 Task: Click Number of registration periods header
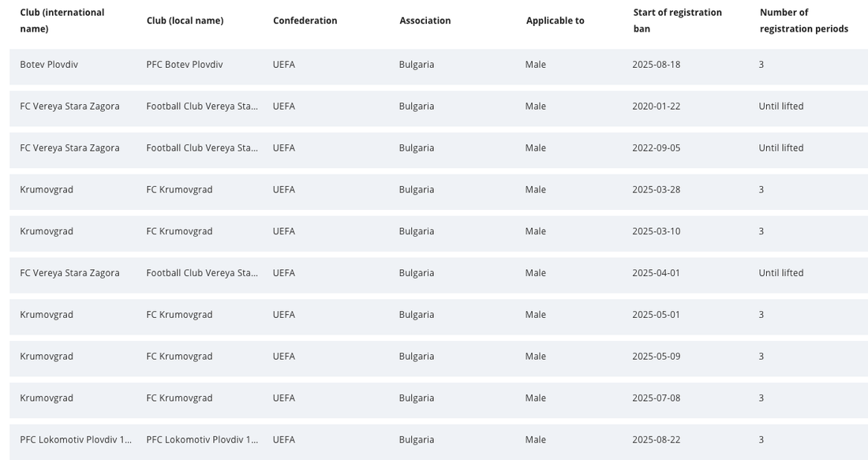click(803, 21)
